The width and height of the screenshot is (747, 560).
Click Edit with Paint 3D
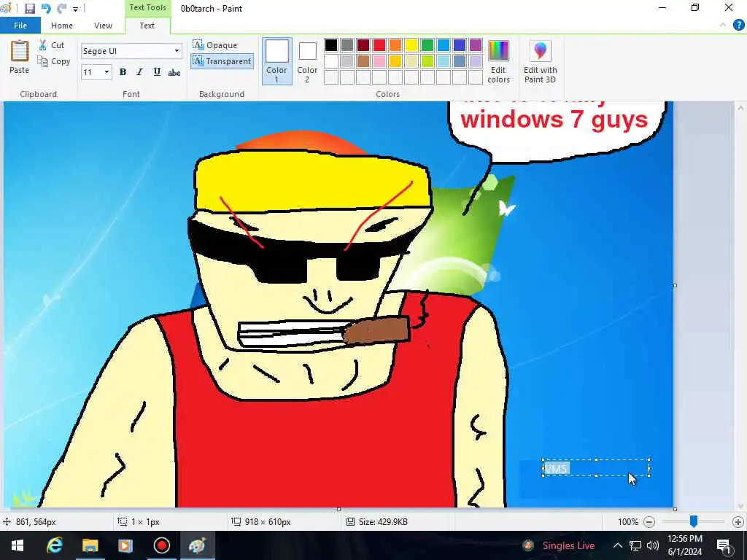(x=541, y=61)
